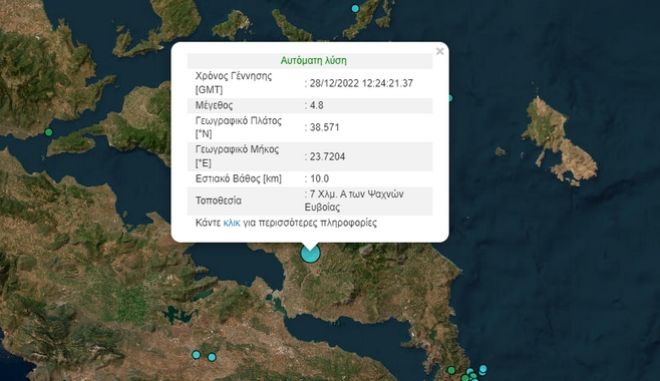Click the Μέγεθος label in the popup
Image resolution: width=660 pixels, height=381 pixels.
[214, 105]
